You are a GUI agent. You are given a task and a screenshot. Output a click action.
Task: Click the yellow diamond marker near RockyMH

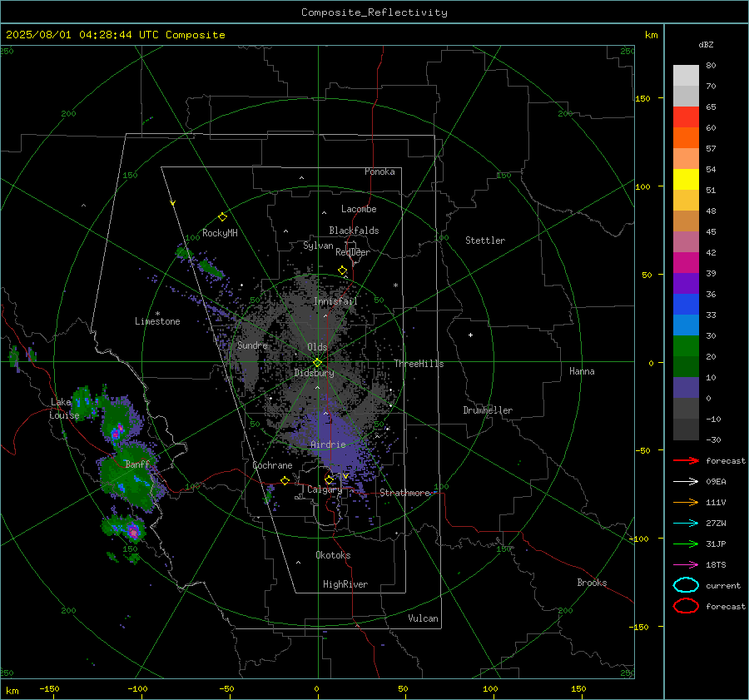(x=222, y=217)
